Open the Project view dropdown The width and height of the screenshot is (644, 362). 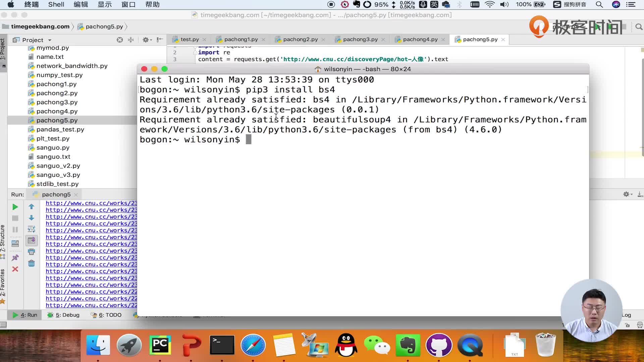tap(50, 40)
